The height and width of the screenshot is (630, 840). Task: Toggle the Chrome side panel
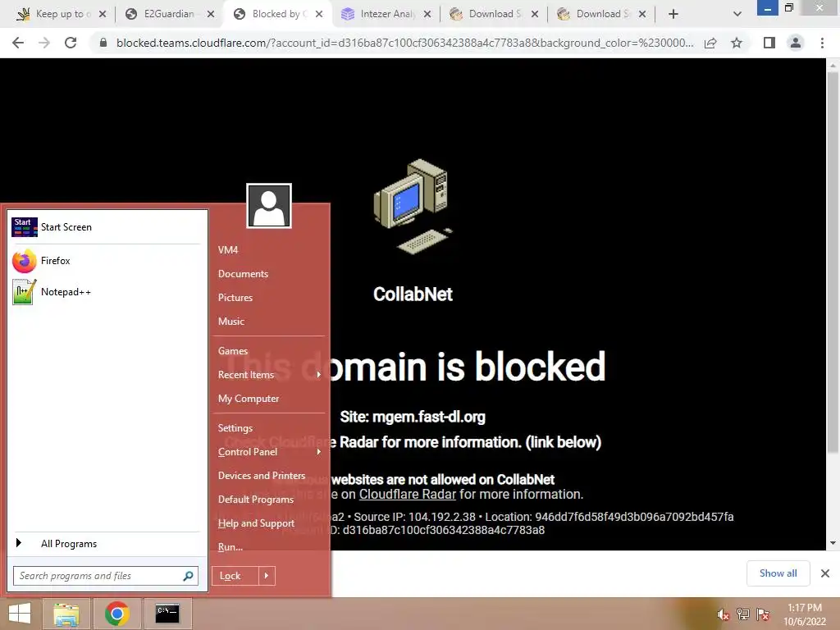click(x=769, y=43)
